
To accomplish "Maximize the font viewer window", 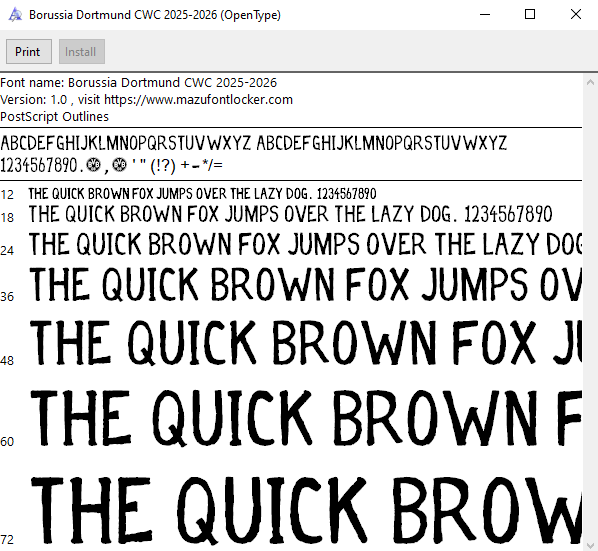I will (x=530, y=14).
